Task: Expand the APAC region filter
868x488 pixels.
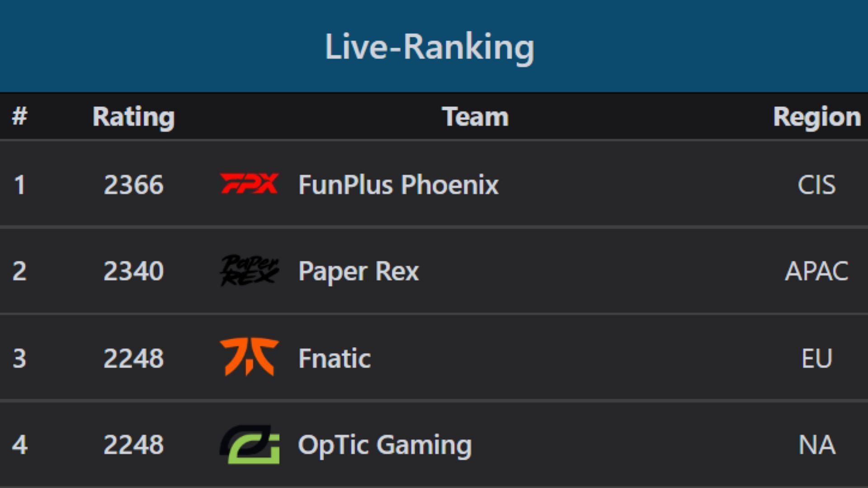Action: point(817,271)
